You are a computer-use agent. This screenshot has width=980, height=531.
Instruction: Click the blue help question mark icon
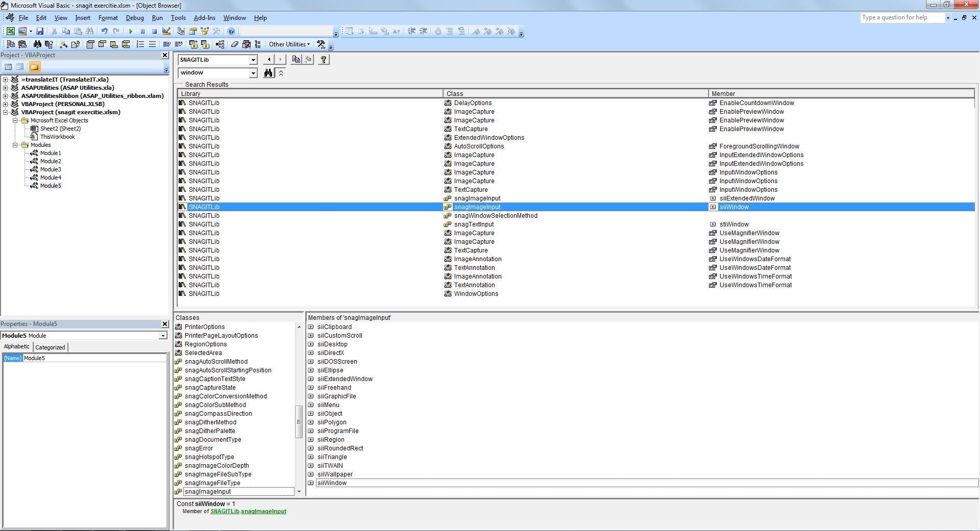tap(231, 31)
